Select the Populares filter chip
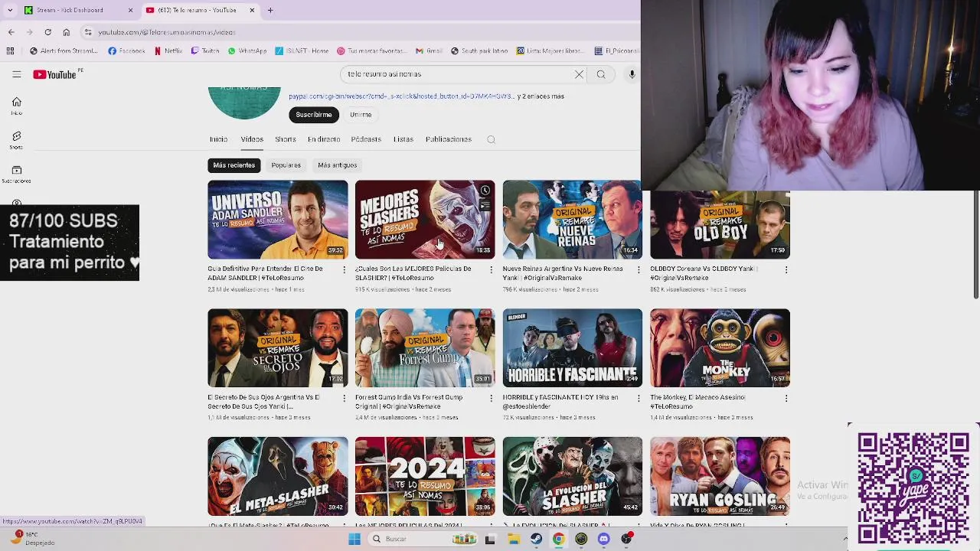The height and width of the screenshot is (551, 980). click(286, 165)
